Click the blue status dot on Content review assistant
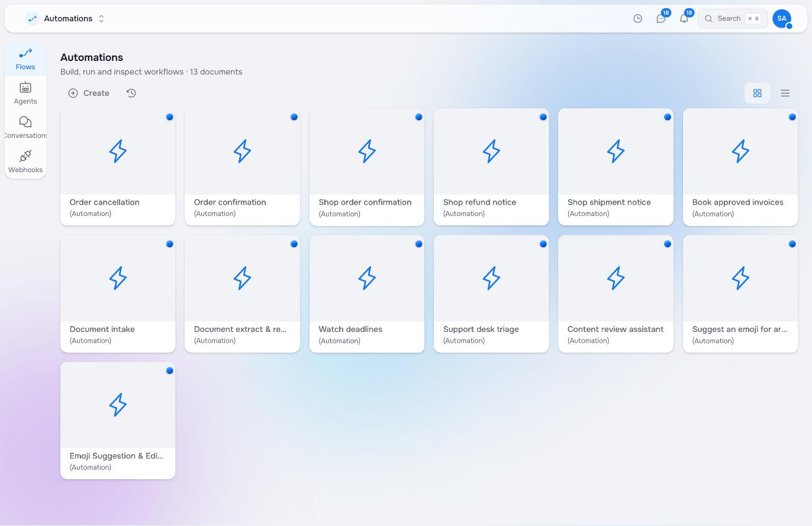 [667, 244]
